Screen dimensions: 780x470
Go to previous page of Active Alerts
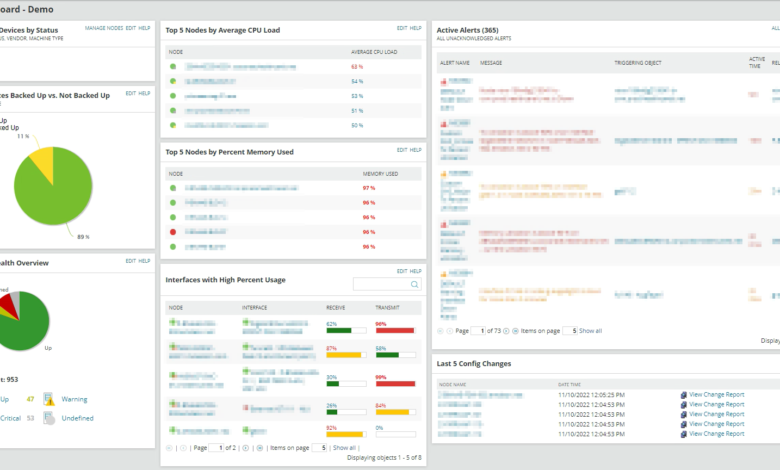tap(450, 331)
